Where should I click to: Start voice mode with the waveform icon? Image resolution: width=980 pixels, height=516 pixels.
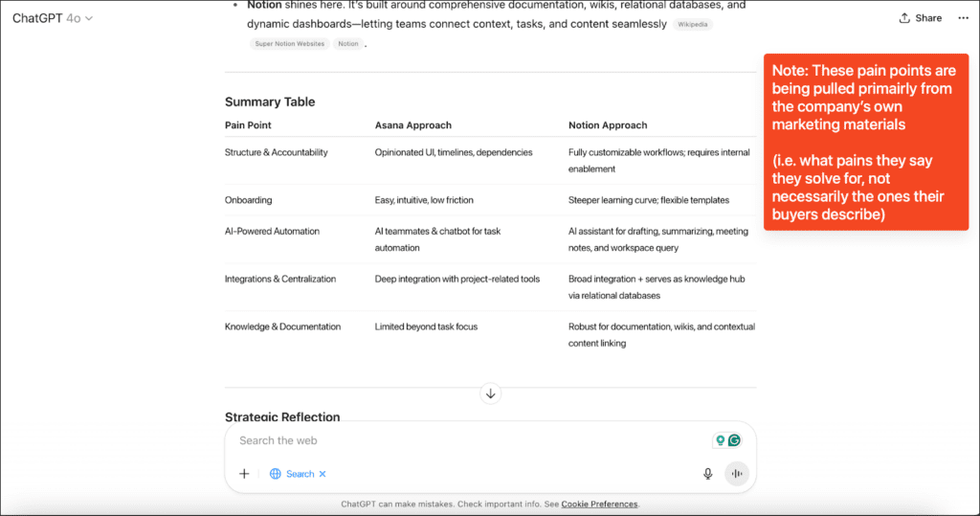(737, 474)
